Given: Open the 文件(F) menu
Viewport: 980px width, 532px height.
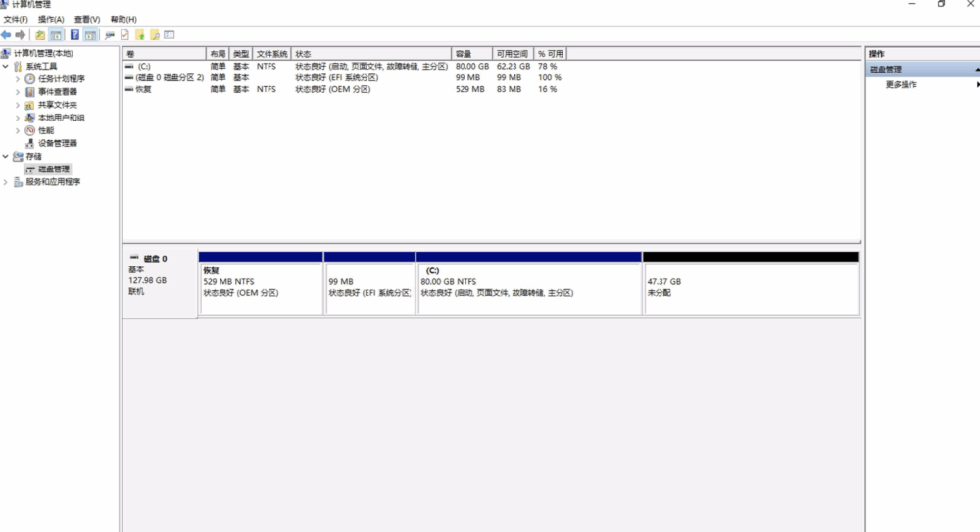Looking at the screenshot, I should point(16,20).
